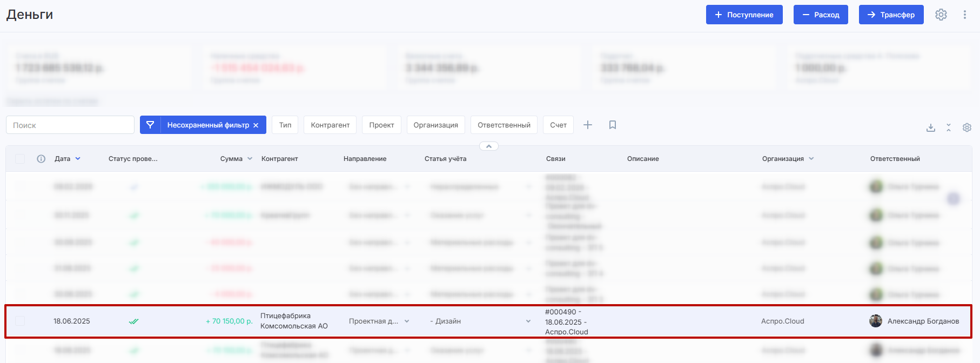Collapse summary panel with chevron up
The height and width of the screenshot is (363, 980).
coord(488,146)
